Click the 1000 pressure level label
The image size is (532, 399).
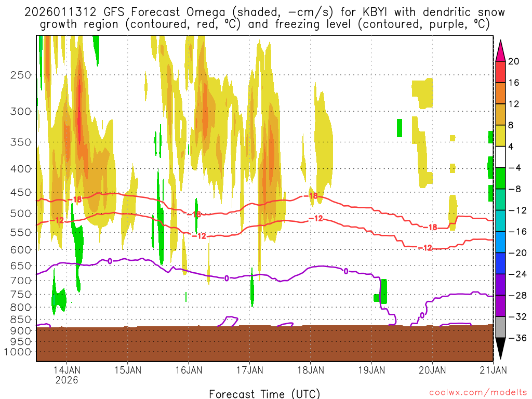18,352
